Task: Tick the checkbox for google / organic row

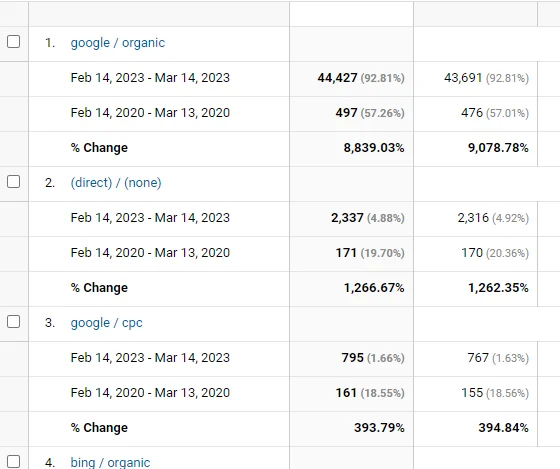Action: pos(14,42)
